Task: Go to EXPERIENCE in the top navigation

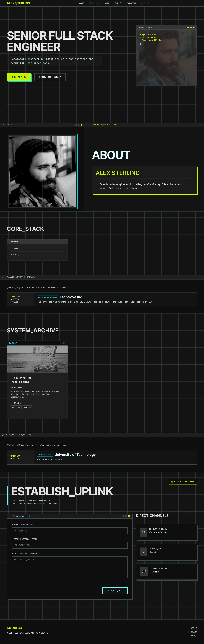Action: pyautogui.click(x=94, y=3)
